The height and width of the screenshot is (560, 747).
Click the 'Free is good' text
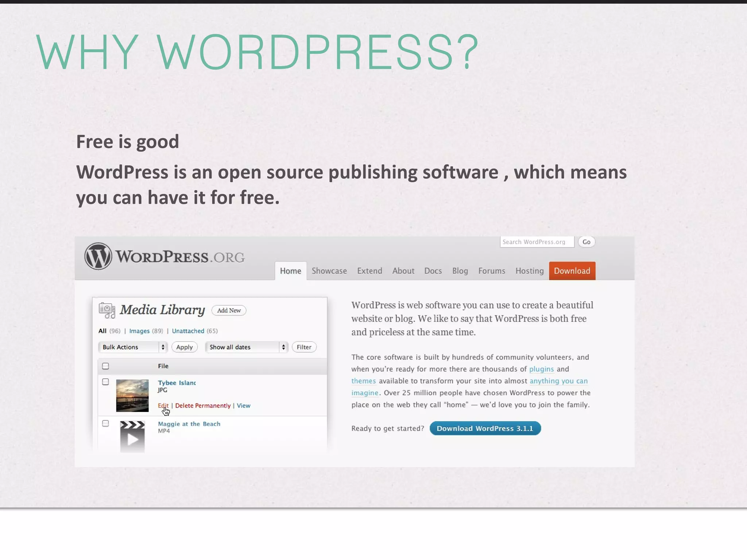128,142
